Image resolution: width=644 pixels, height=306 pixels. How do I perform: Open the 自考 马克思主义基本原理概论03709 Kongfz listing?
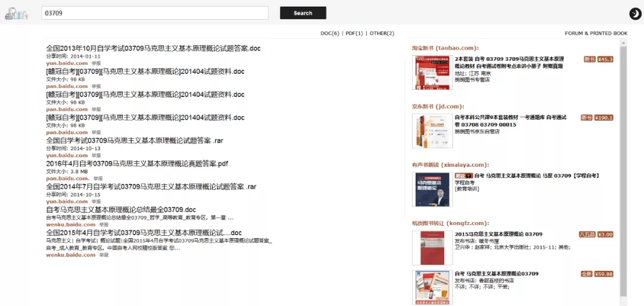tap(497, 274)
